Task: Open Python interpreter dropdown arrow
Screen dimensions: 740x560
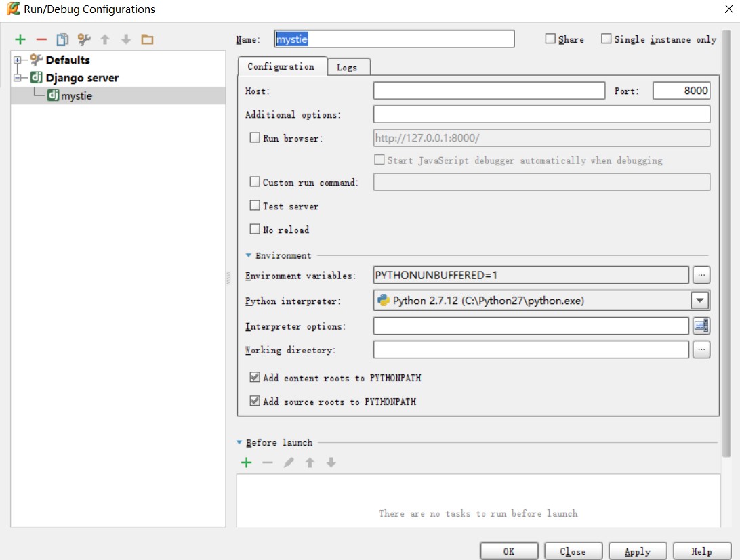Action: pyautogui.click(x=700, y=301)
